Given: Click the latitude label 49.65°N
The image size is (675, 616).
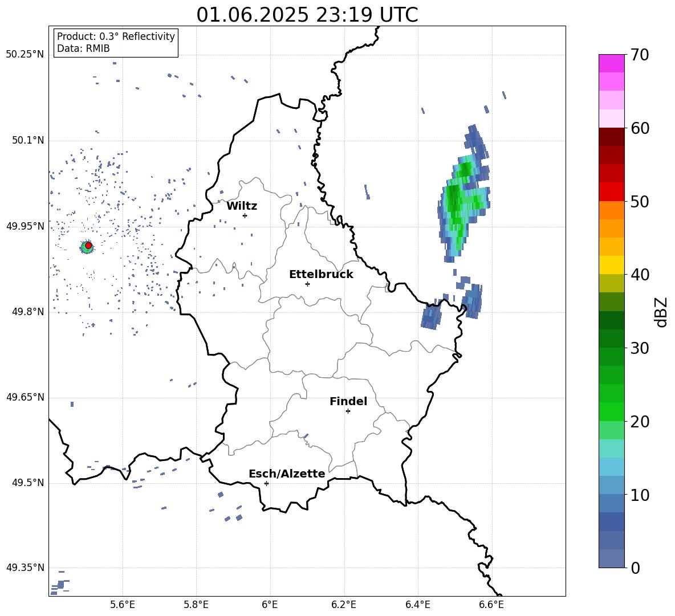Looking at the screenshot, I should tap(25, 397).
